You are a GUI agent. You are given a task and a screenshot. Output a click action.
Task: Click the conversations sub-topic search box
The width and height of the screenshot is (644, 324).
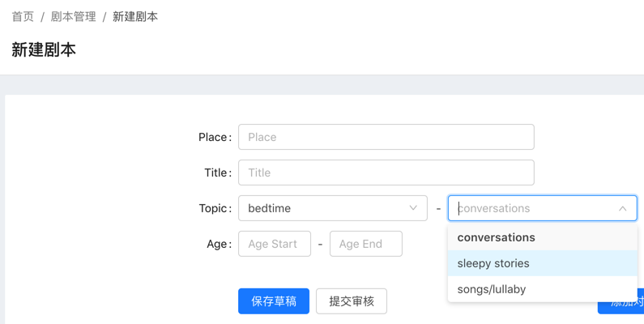coord(531,208)
